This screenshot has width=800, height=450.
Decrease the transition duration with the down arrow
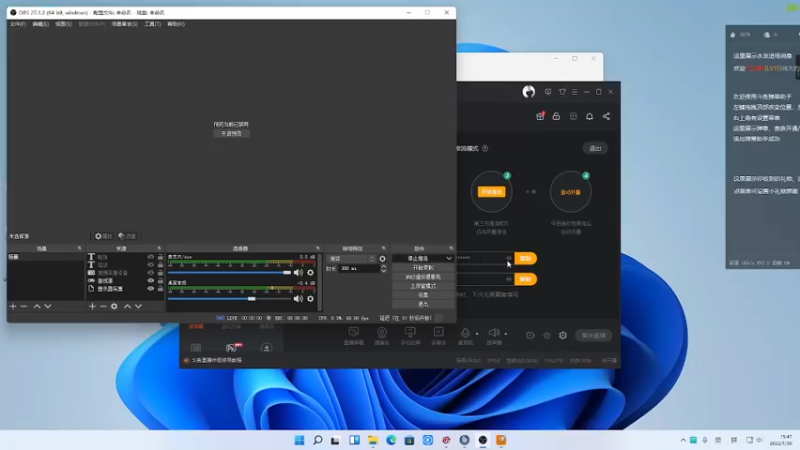[x=383, y=271]
